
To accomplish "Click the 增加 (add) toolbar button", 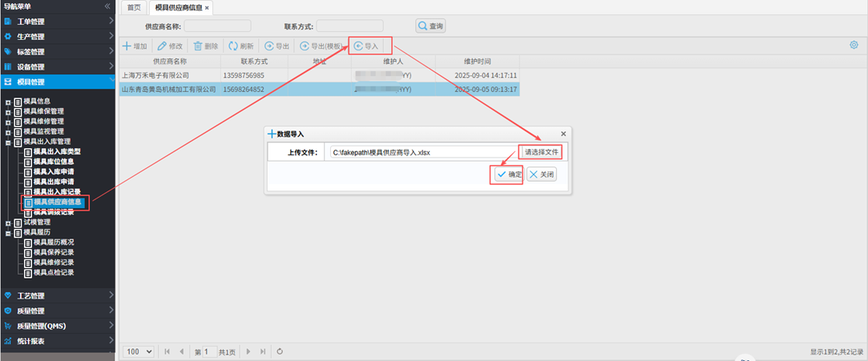I will coord(134,46).
